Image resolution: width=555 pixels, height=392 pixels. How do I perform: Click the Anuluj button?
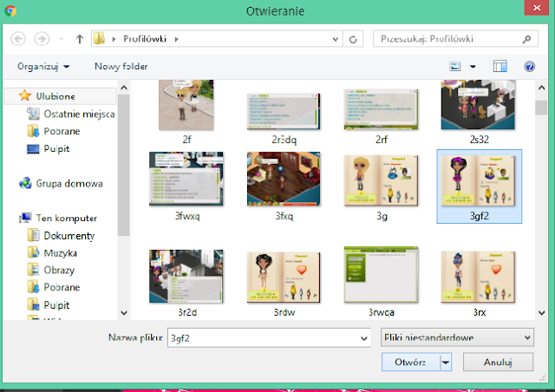pyautogui.click(x=498, y=362)
